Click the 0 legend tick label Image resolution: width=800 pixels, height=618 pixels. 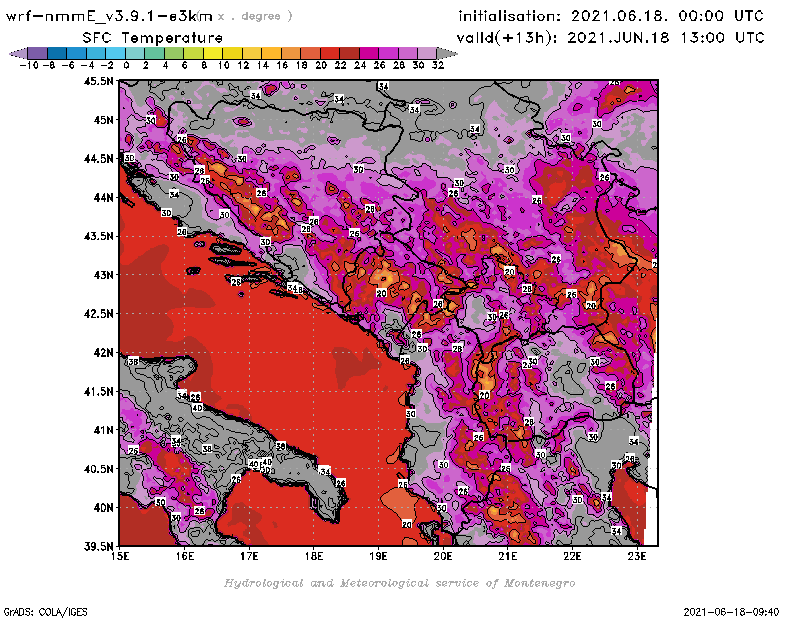[126, 65]
